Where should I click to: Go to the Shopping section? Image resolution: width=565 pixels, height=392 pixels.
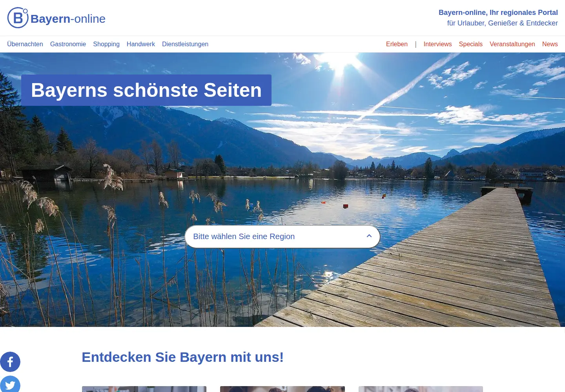[106, 44]
